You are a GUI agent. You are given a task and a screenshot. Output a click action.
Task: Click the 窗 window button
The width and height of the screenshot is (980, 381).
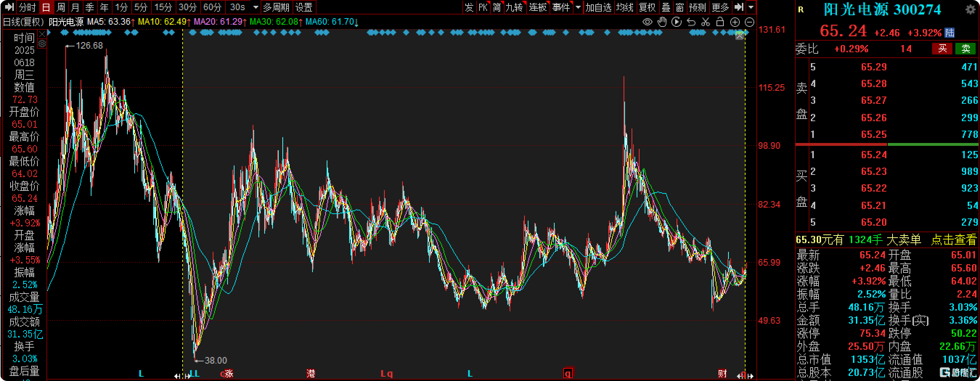point(680,7)
